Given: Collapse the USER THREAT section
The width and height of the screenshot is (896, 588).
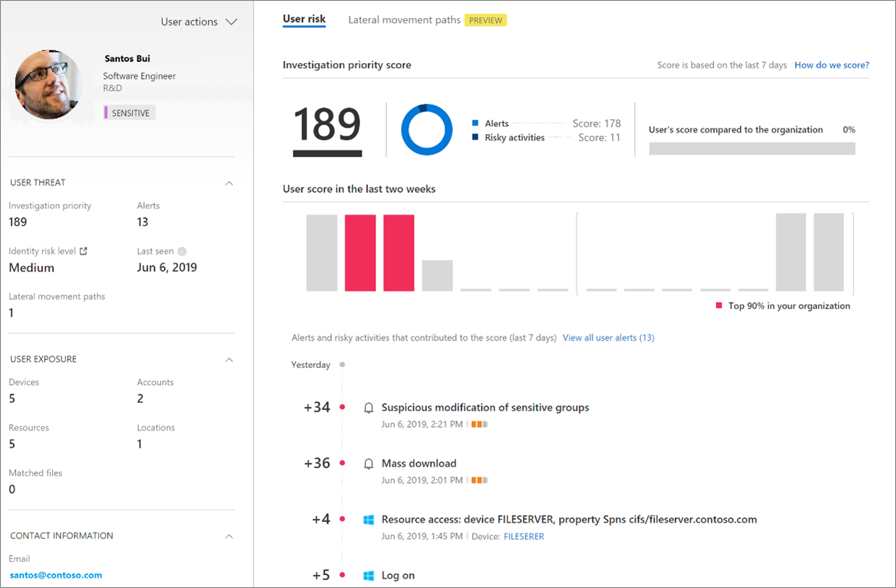Looking at the screenshot, I should coord(229,183).
